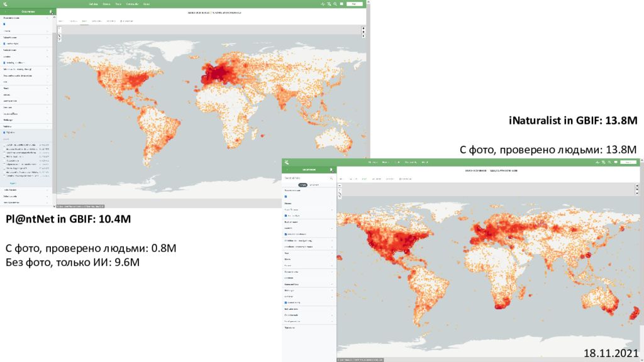Click Occurrences header in iNaturalist window sidebar

309,170
